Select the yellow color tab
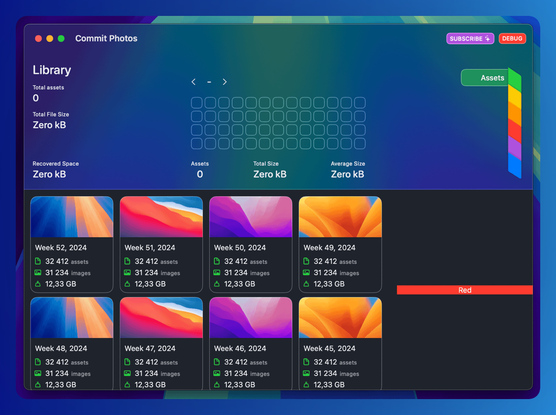This screenshot has width=556, height=415. coord(515,96)
